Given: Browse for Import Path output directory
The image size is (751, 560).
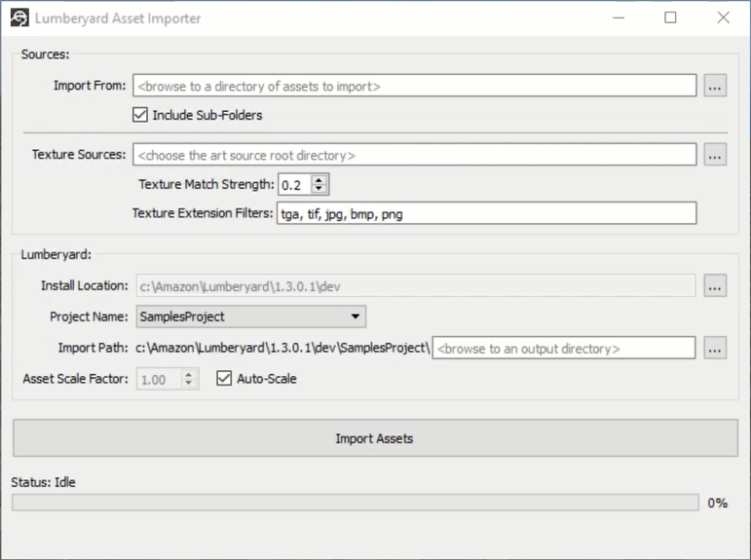Looking at the screenshot, I should click(715, 349).
